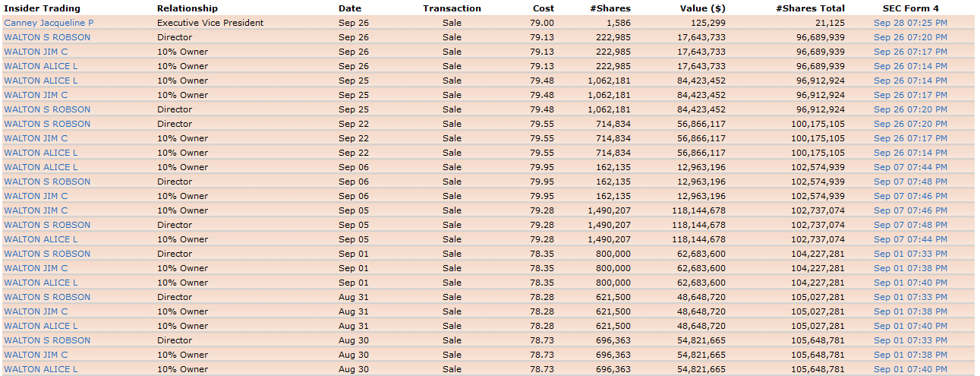The width and height of the screenshot is (980, 376).
Task: Open WALTON ALICE L Sep 26 insider link
Action: click(41, 66)
